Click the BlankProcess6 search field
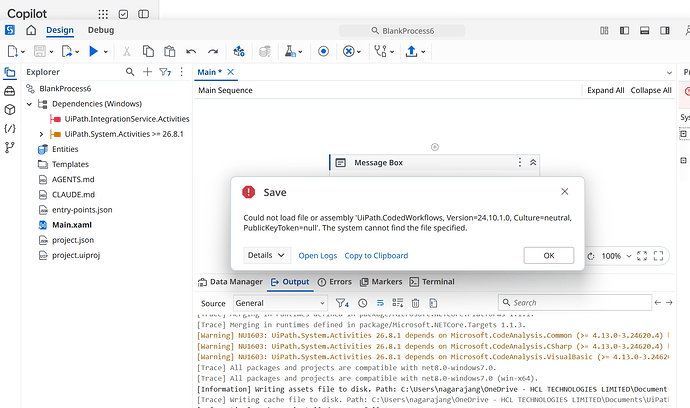Screen dimensions: 690x408 tap(402, 31)
